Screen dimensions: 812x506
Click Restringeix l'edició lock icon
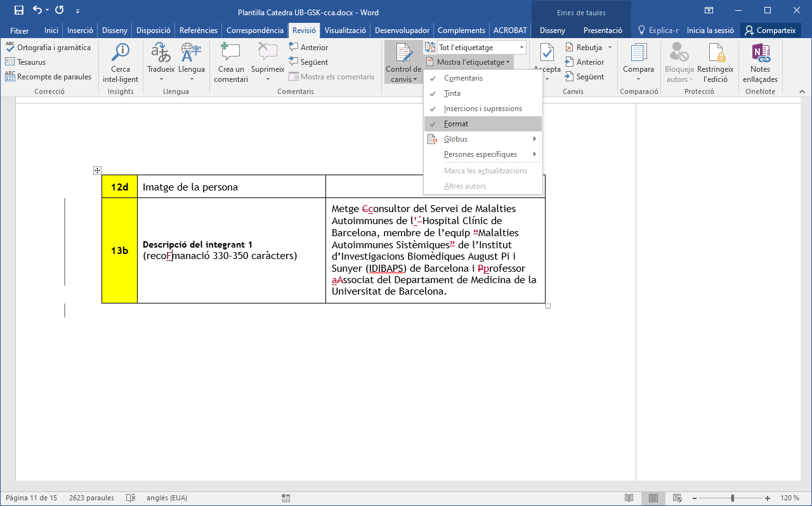coord(715,55)
